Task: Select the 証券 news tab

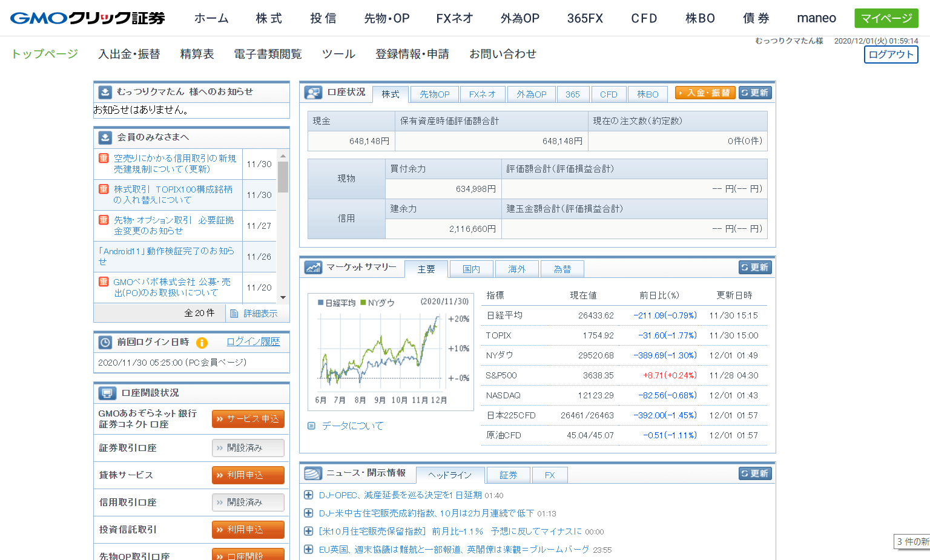Action: point(508,475)
